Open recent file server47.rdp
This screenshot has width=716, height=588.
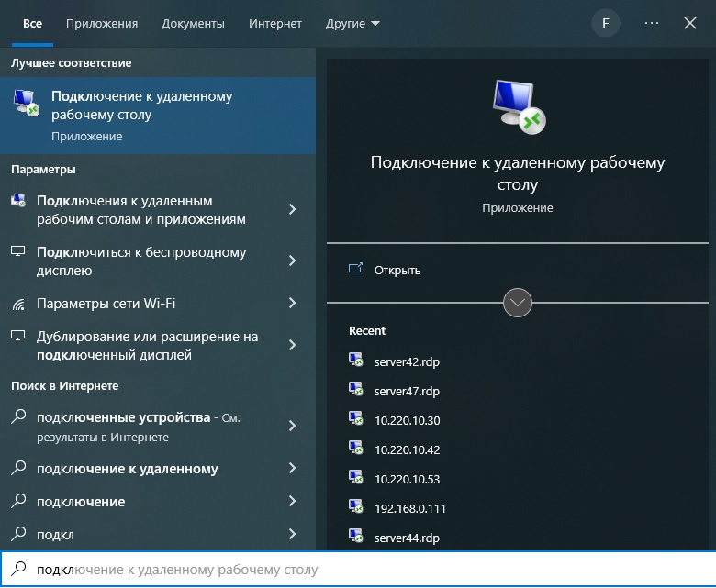[x=407, y=391]
